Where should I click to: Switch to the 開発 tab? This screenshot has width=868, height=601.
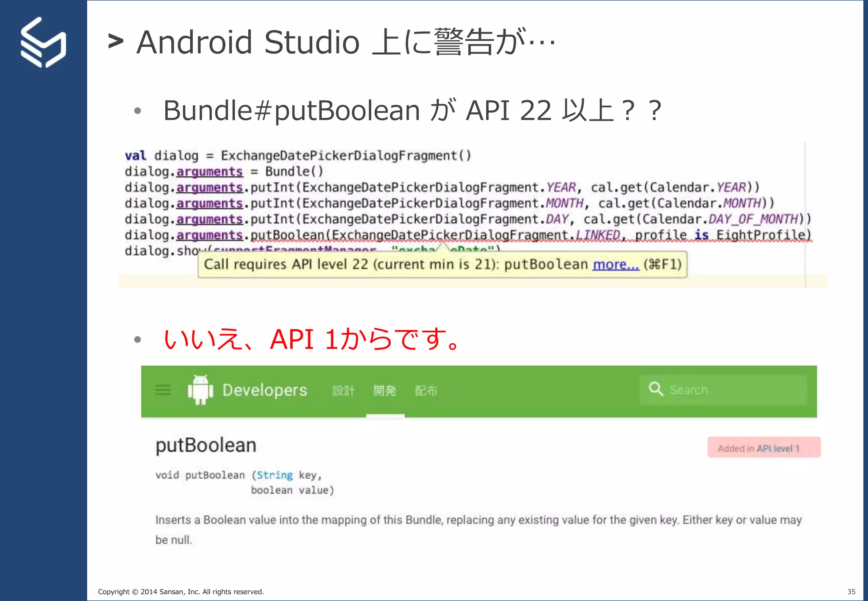[x=385, y=390]
